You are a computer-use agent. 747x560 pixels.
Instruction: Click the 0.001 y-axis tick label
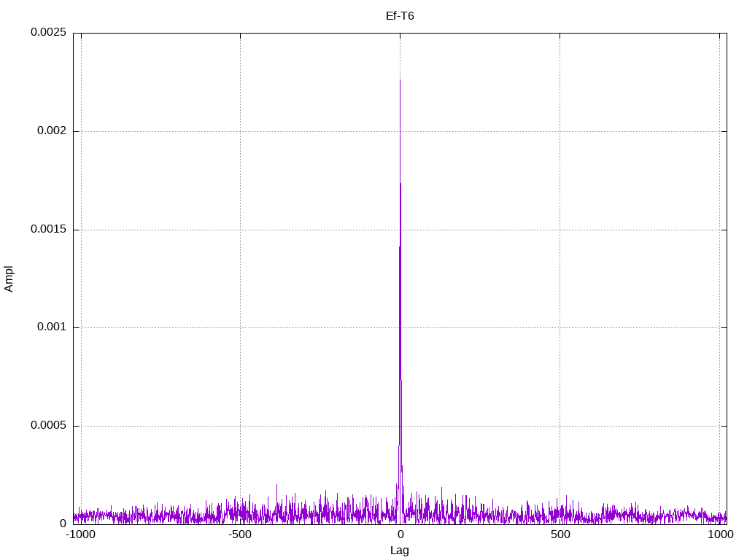tap(52, 327)
